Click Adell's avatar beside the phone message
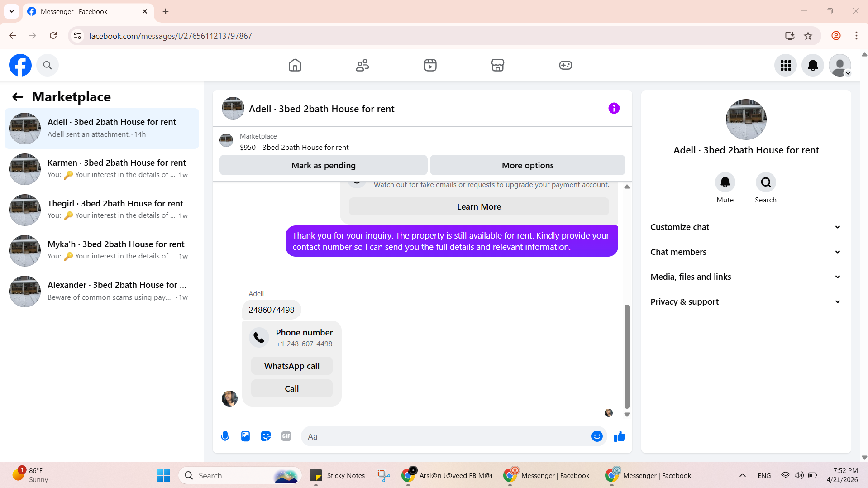Screen dimensions: 868x488 [x=229, y=399]
